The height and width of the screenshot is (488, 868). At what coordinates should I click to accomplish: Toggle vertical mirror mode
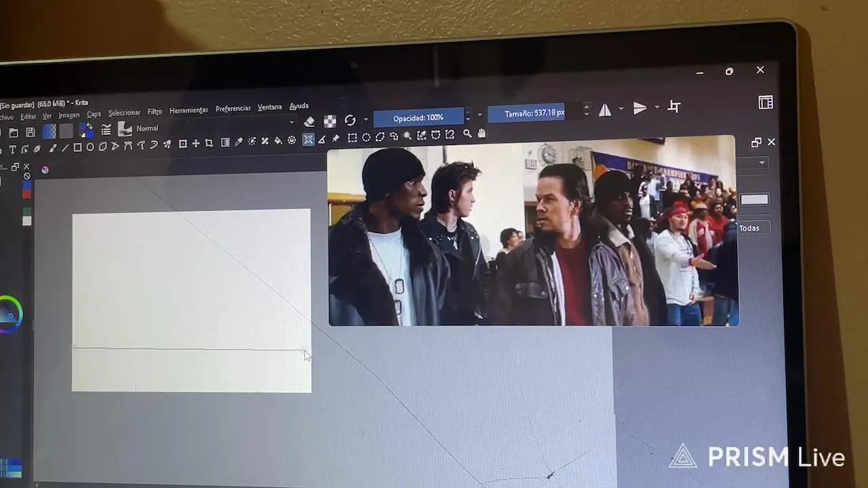[x=639, y=108]
